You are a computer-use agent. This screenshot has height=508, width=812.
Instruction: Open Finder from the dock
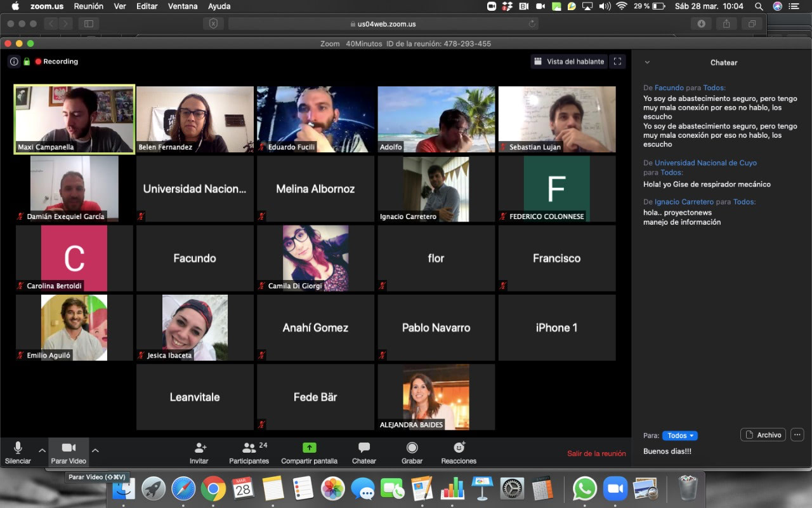click(x=124, y=488)
